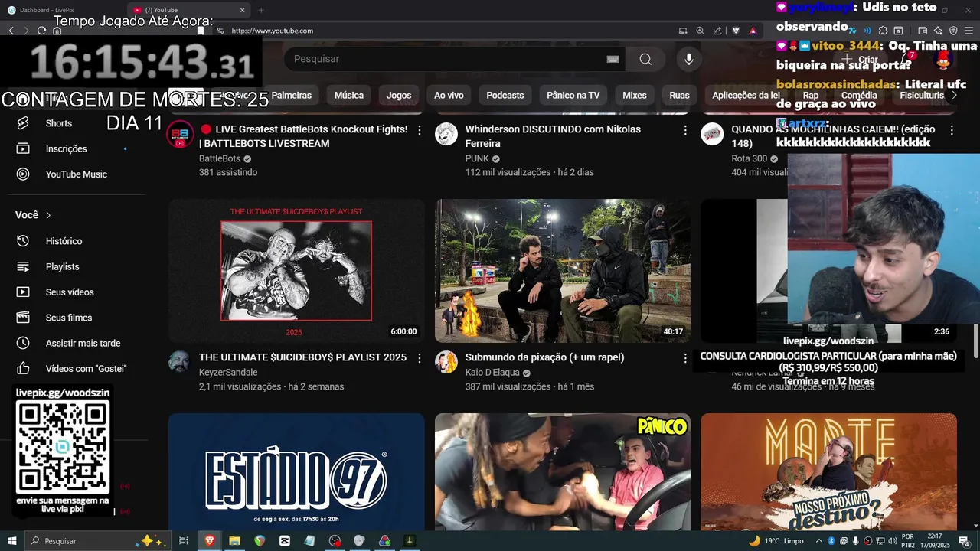Open the Vídeos com "Gostei" thumbs-up icon
980x551 pixels.
point(23,368)
